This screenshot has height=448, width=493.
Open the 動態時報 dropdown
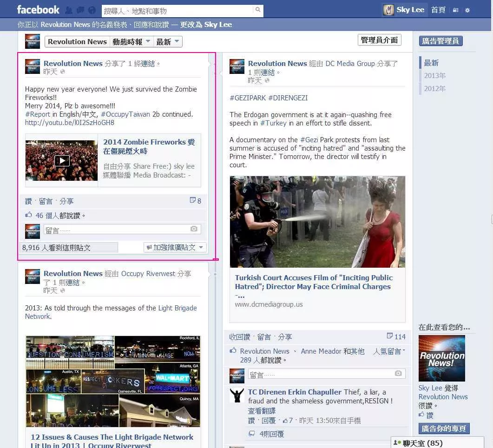[131, 42]
